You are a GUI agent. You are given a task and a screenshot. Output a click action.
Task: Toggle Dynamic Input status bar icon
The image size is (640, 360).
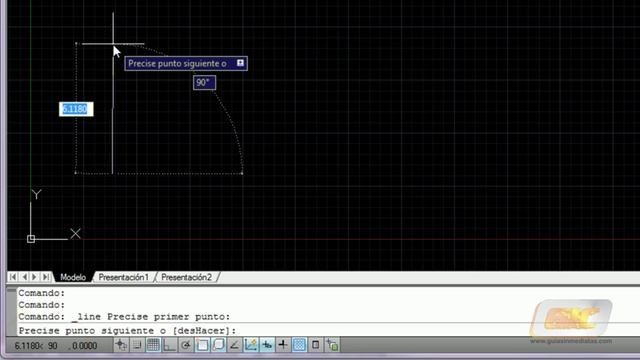coord(267,345)
